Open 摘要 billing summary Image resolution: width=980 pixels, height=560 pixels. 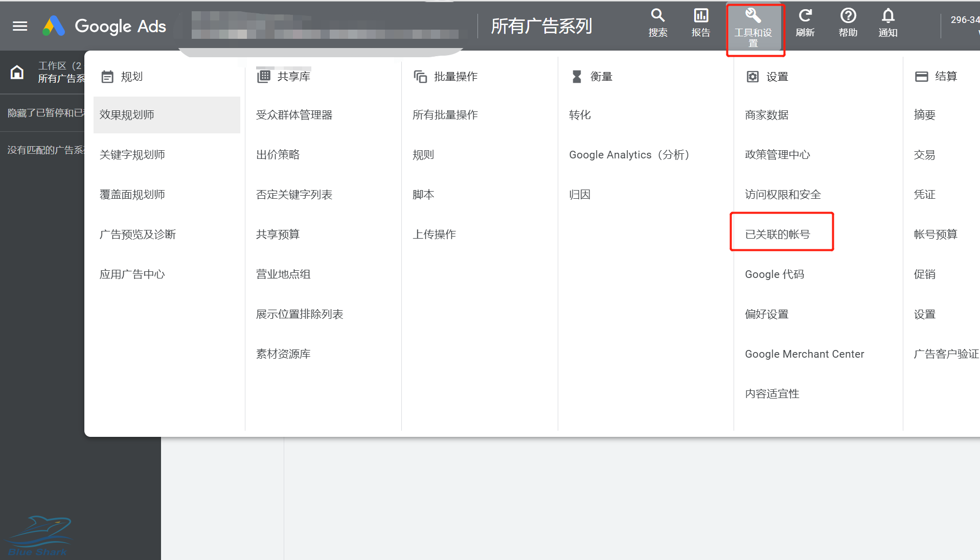coord(924,115)
